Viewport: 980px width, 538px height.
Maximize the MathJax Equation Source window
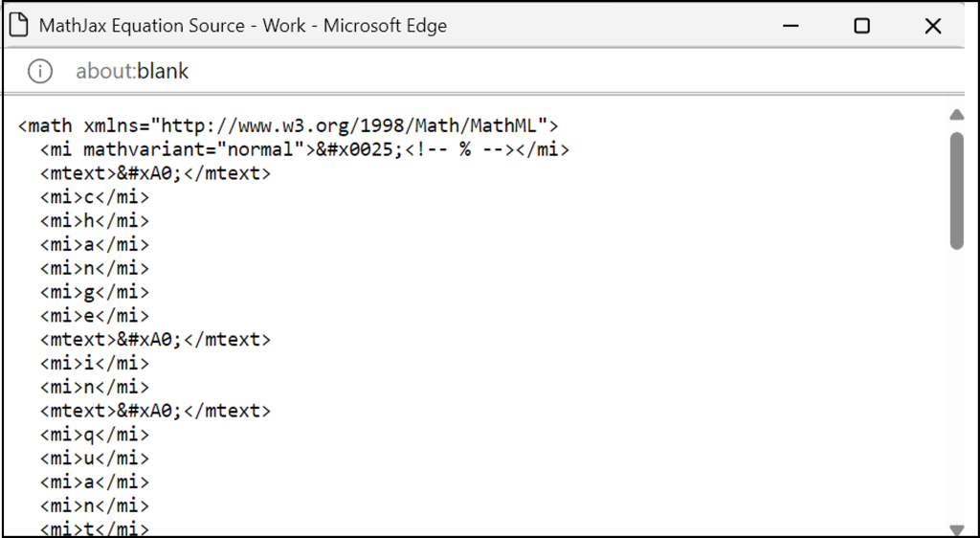click(861, 27)
